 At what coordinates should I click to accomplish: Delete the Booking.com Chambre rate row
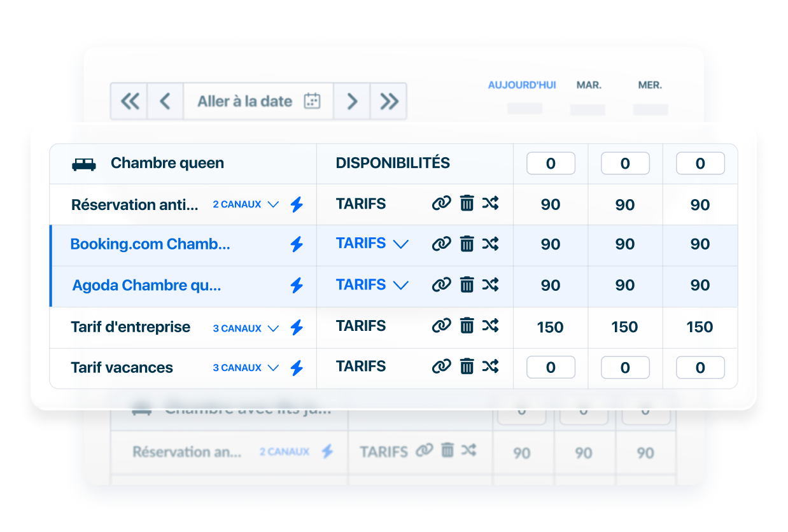tap(467, 244)
